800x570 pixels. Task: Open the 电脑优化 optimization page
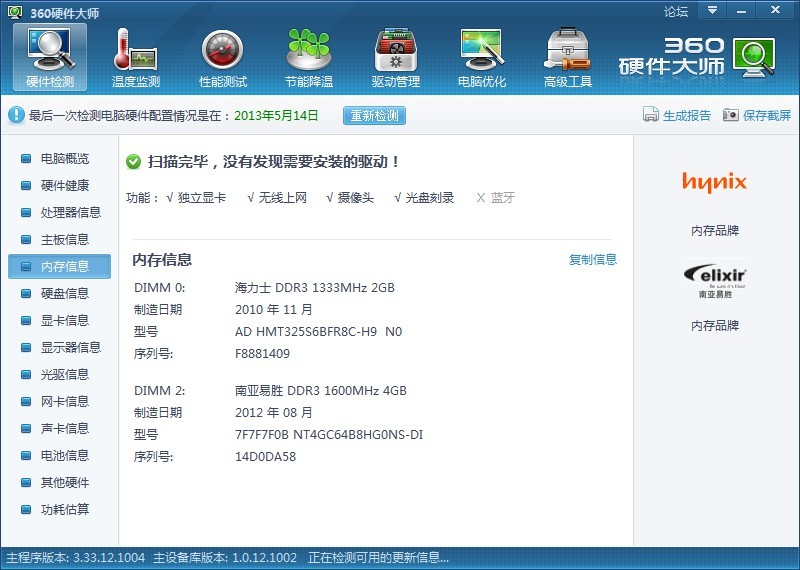point(482,57)
